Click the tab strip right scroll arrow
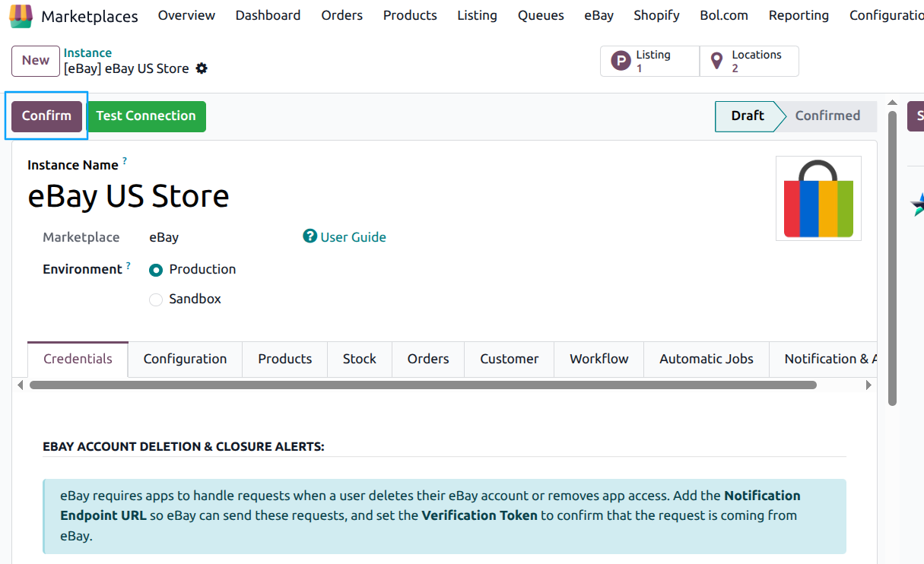 [868, 385]
